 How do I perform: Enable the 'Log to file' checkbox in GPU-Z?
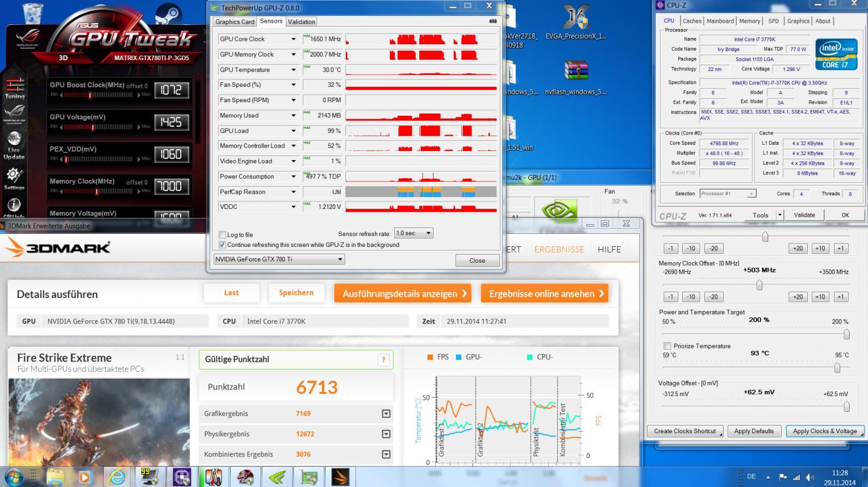(x=222, y=234)
